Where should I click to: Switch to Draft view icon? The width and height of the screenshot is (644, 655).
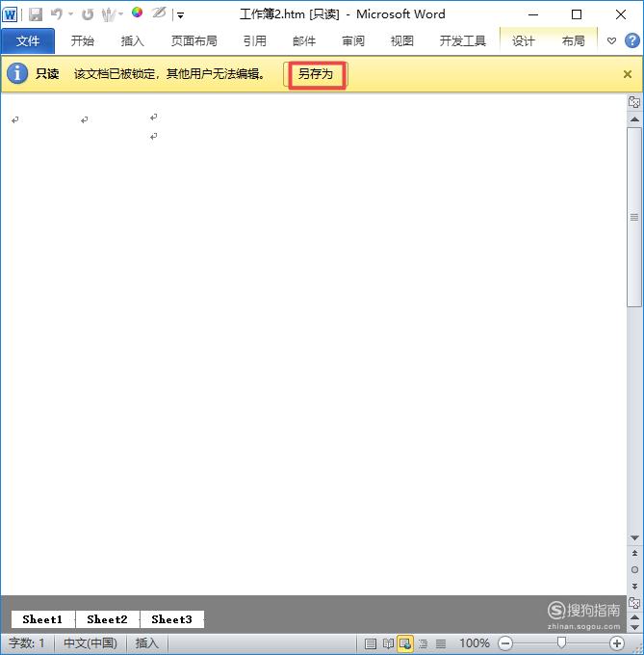pyautogui.click(x=441, y=643)
